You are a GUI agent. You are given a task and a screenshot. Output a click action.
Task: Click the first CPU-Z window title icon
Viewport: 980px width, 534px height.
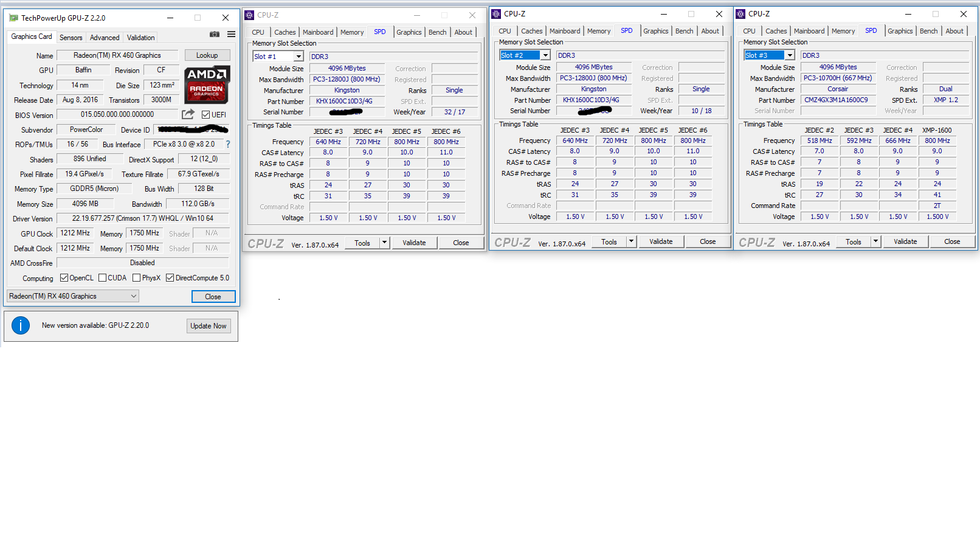[x=249, y=15]
